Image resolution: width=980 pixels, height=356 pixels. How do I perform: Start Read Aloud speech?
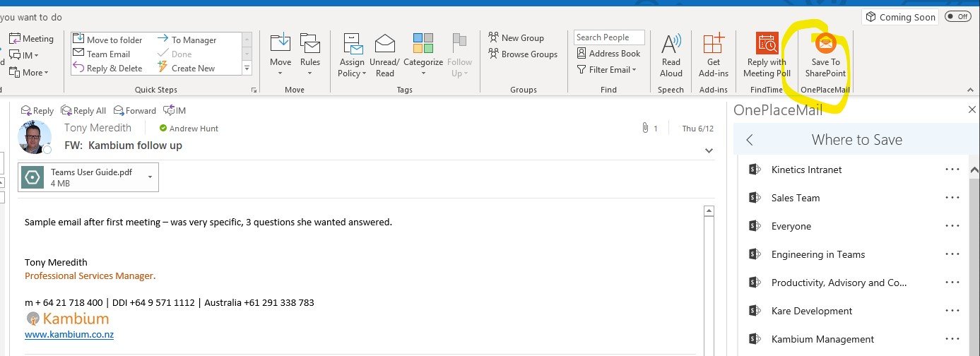pyautogui.click(x=671, y=44)
